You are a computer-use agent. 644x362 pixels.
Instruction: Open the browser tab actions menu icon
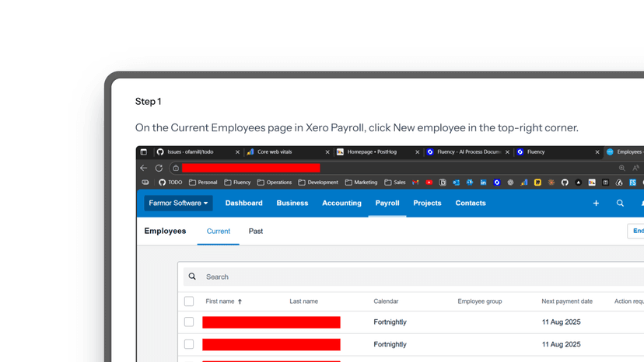pos(143,151)
